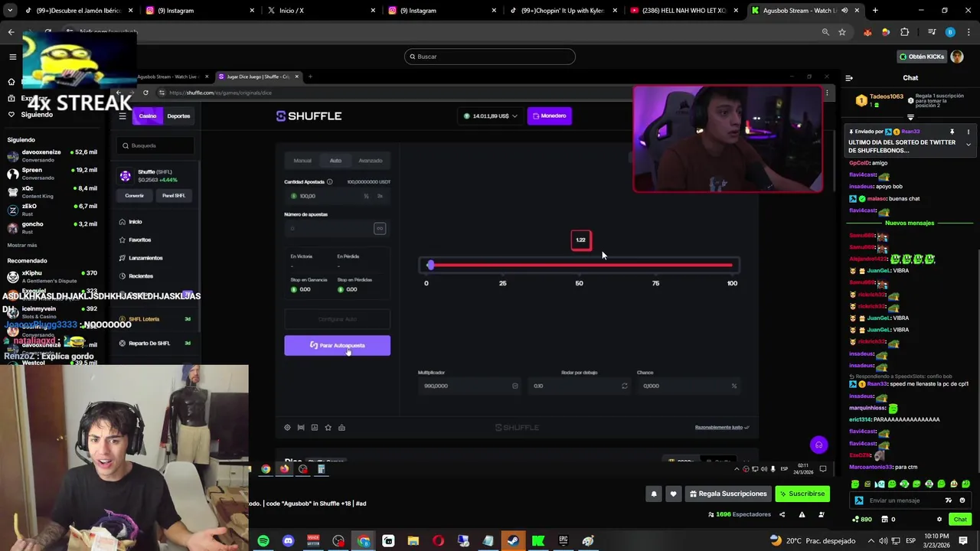Toggle follow heart icon under stream
The image size is (980, 551).
(673, 494)
